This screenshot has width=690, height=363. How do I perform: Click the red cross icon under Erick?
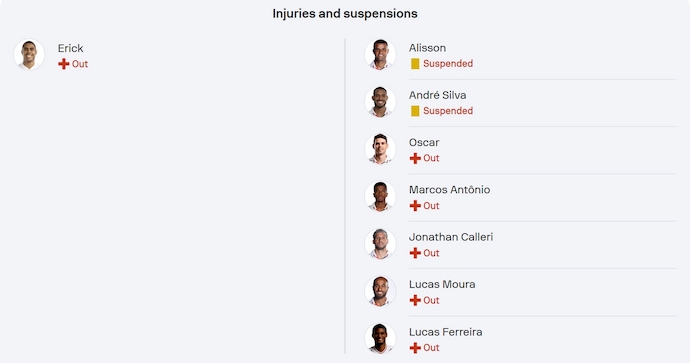tap(64, 64)
